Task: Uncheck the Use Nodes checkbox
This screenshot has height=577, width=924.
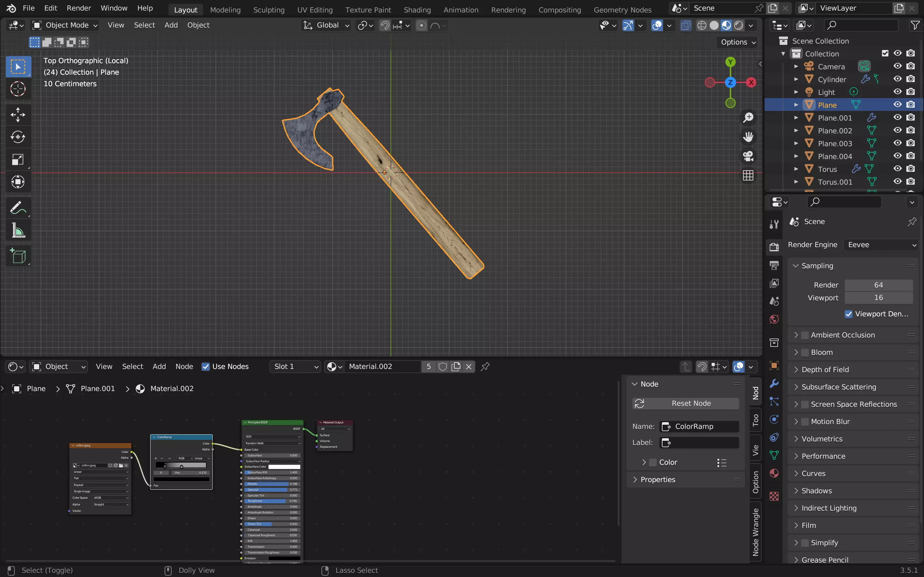Action: tap(205, 366)
